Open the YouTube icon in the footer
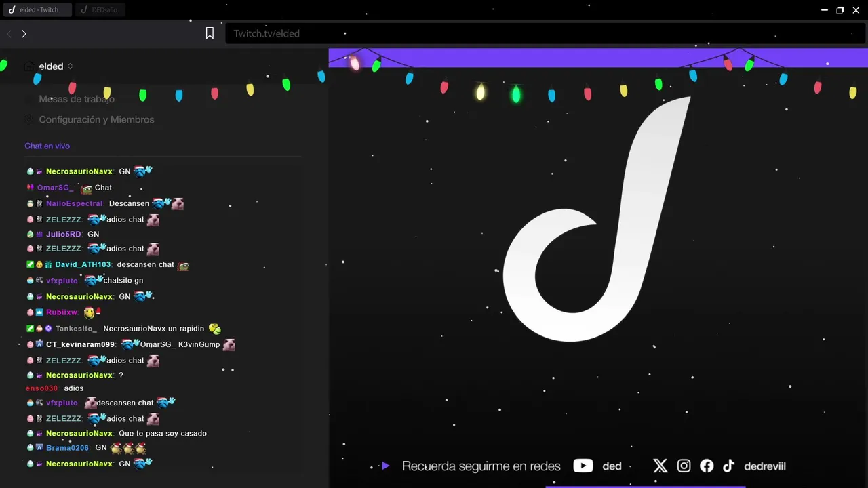868x488 pixels. (x=583, y=466)
